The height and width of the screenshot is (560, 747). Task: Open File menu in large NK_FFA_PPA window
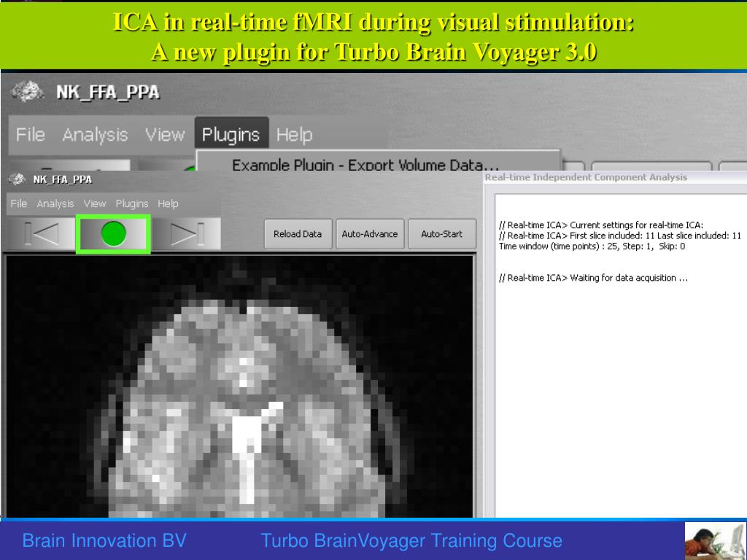click(30, 135)
